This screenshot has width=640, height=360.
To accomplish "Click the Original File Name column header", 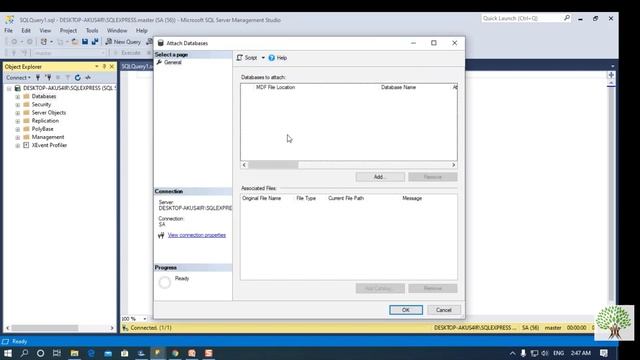I will [262, 198].
